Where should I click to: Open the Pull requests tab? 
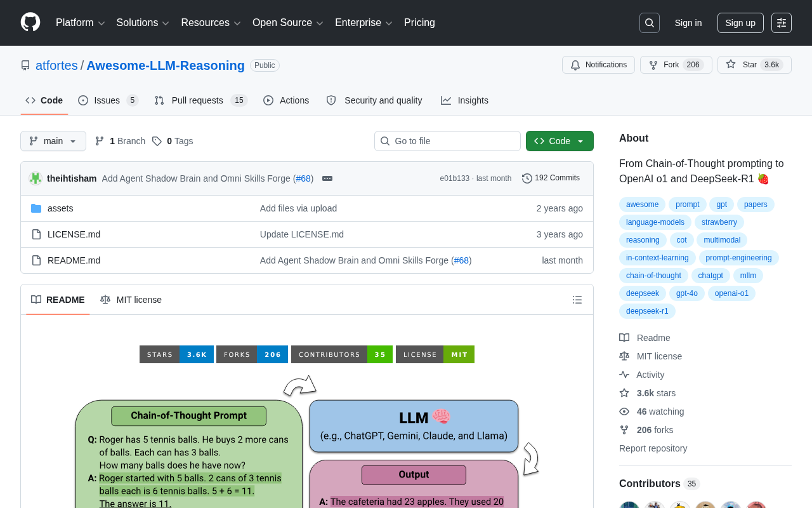click(200, 100)
